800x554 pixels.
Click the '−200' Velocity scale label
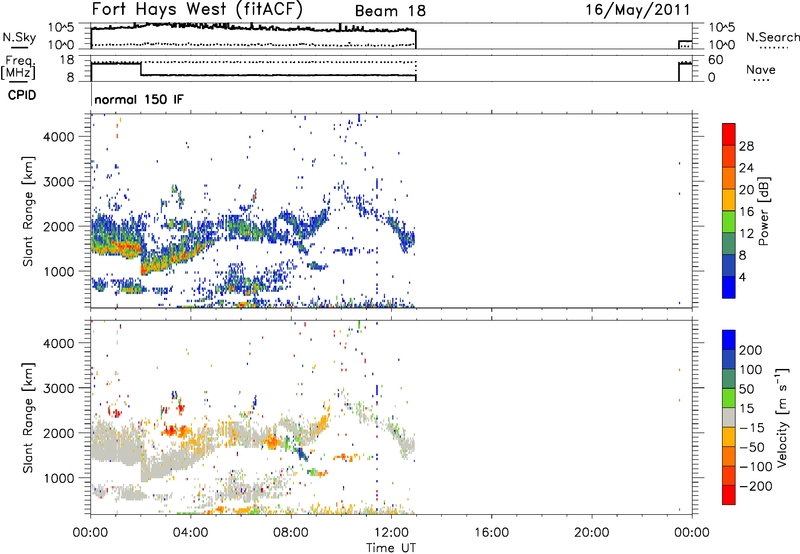(756, 486)
